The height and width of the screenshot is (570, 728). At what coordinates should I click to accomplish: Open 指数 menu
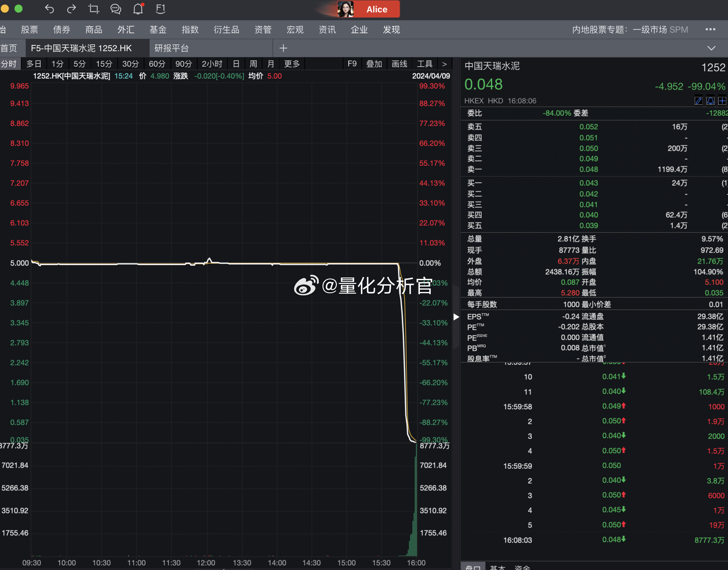pos(190,30)
